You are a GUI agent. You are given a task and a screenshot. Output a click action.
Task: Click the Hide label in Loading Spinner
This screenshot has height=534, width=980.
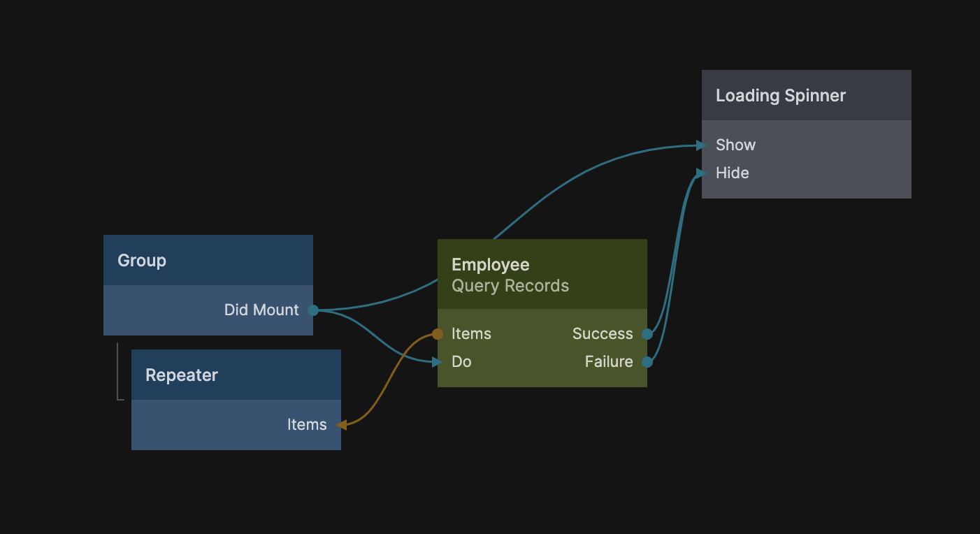point(732,173)
